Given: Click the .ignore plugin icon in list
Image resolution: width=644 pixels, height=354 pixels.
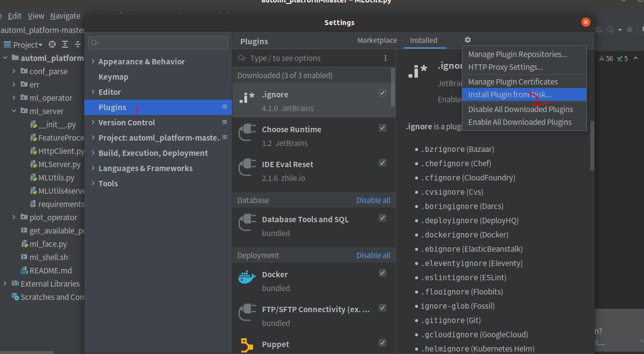Looking at the screenshot, I should point(247,98).
